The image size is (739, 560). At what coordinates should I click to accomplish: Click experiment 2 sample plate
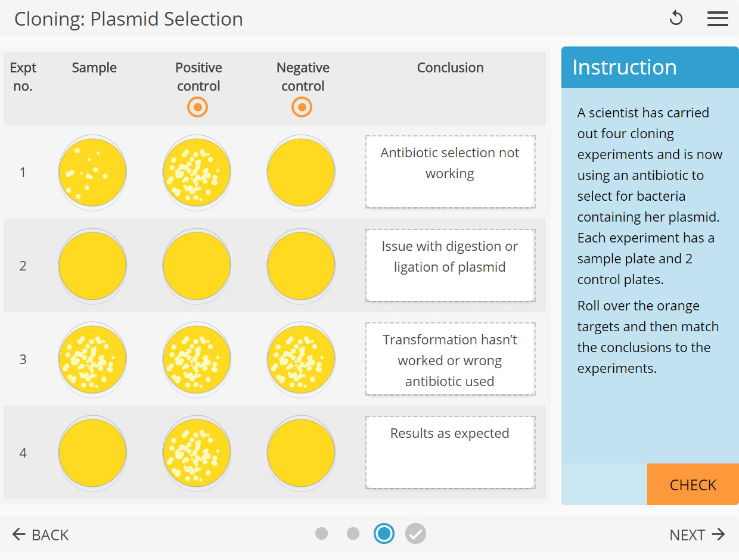(x=92, y=265)
